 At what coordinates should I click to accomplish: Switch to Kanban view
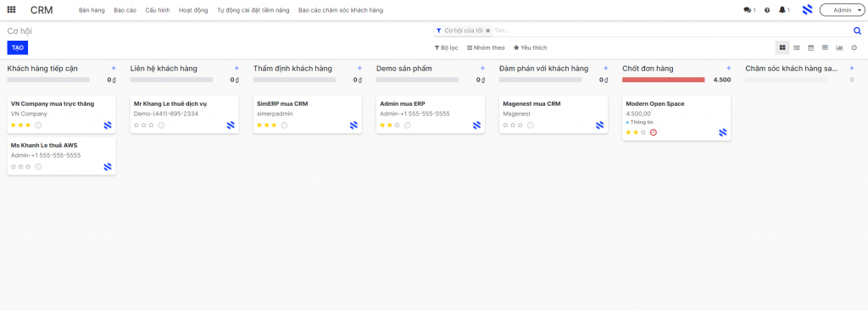point(782,47)
